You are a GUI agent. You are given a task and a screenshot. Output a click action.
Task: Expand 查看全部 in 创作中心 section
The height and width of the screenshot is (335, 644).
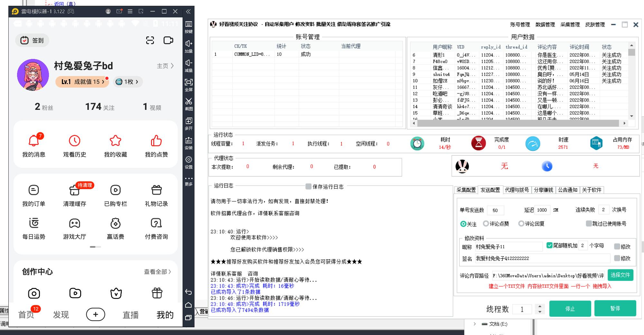[157, 272]
